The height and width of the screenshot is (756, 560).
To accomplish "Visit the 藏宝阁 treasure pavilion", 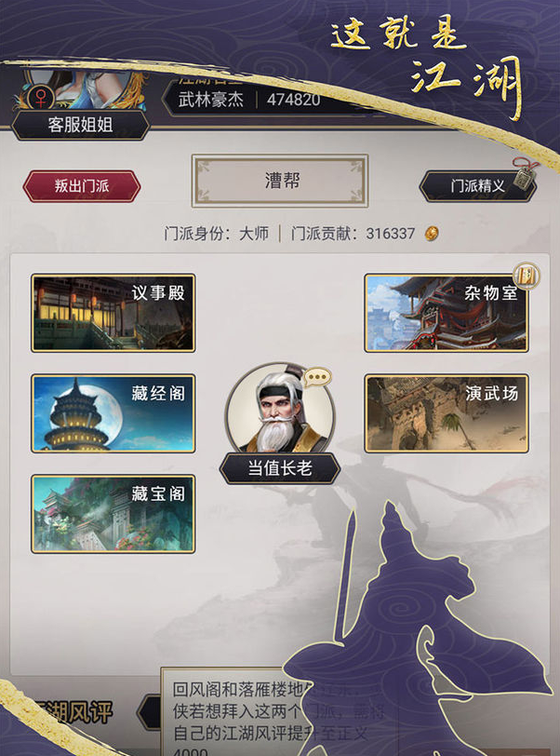I will coord(113,514).
